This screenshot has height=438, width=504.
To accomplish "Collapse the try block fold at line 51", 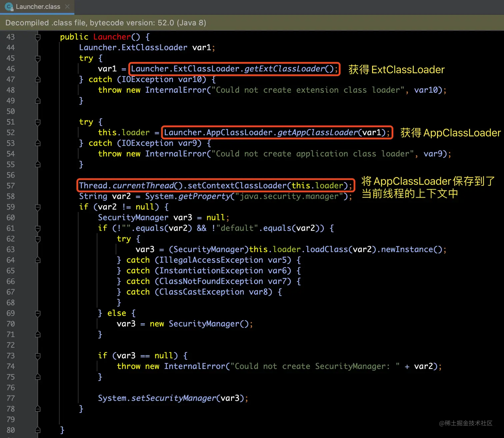I will point(38,122).
